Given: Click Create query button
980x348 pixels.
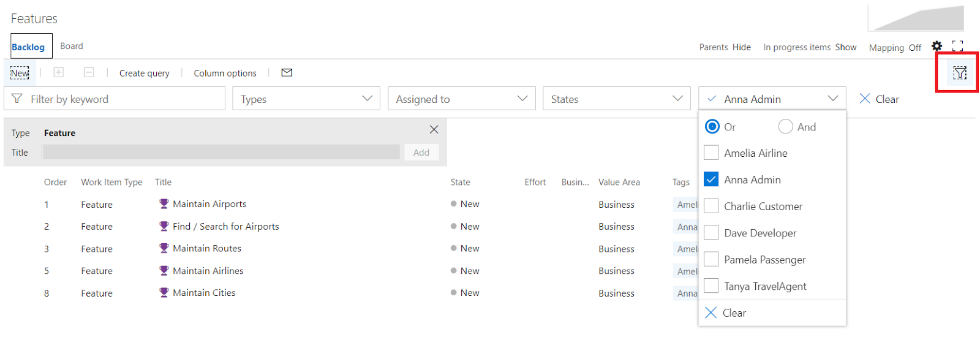Looking at the screenshot, I should [145, 73].
